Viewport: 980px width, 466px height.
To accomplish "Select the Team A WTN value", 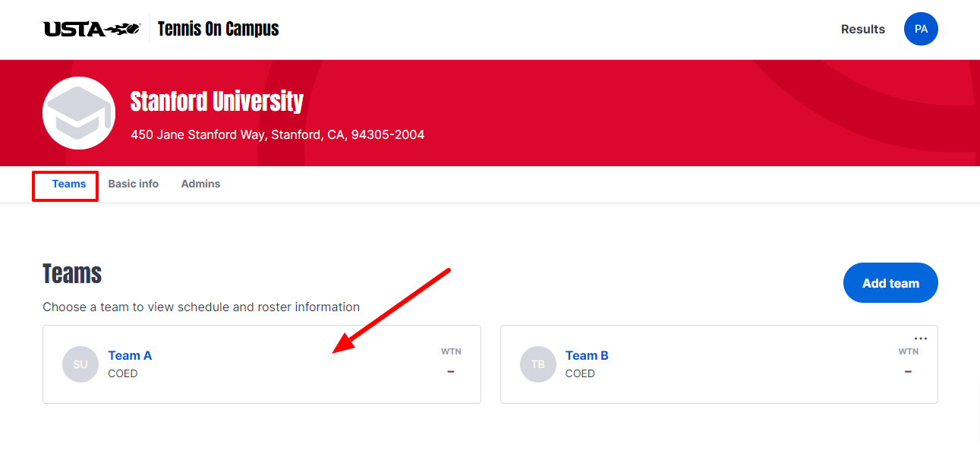I will 451,371.
